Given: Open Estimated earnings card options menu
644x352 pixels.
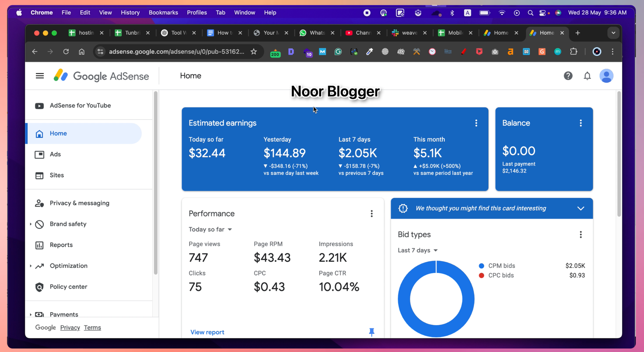Looking at the screenshot, I should pos(476,123).
